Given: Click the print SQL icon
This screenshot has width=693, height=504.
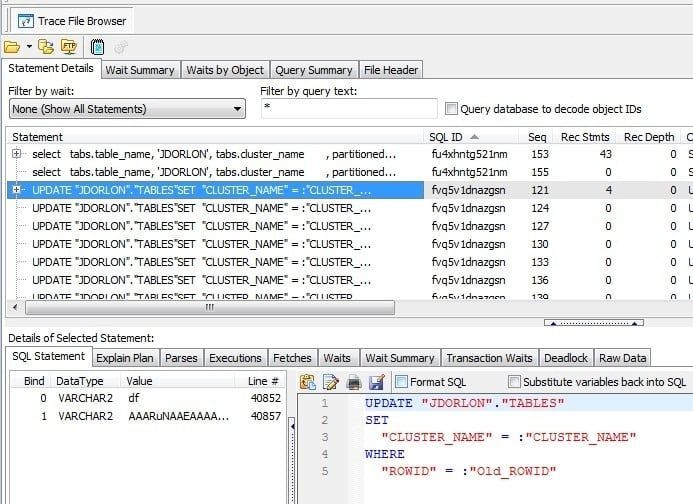Looking at the screenshot, I should [x=354, y=382].
